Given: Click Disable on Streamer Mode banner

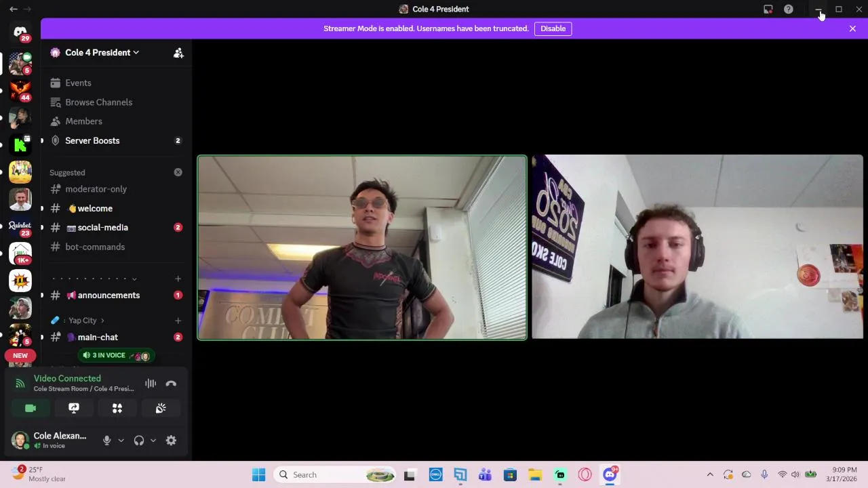Looking at the screenshot, I should pos(553,28).
